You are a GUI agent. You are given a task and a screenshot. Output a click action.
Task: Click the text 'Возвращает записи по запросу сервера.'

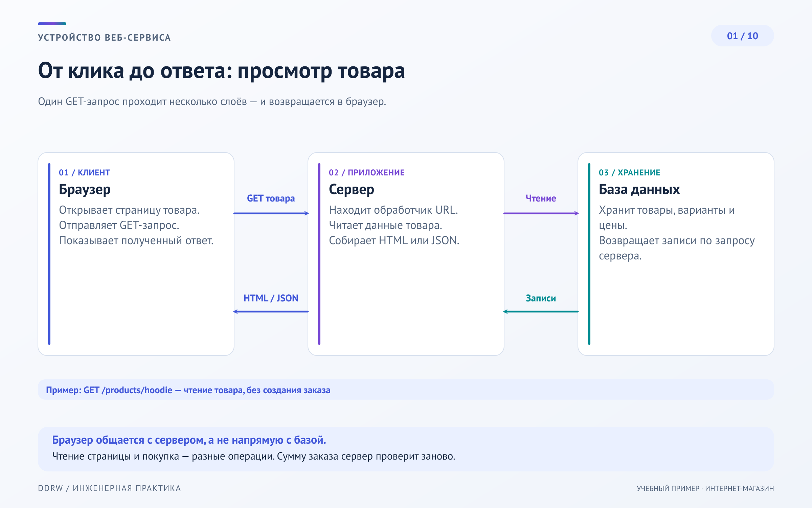coord(677,248)
